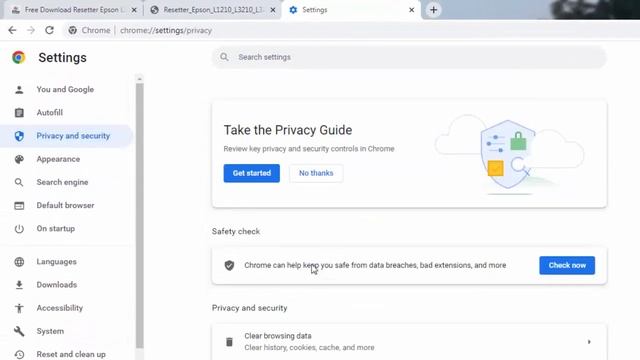Image resolution: width=640 pixels, height=360 pixels.
Task: Open a new tab with plus button
Action: [433, 10]
